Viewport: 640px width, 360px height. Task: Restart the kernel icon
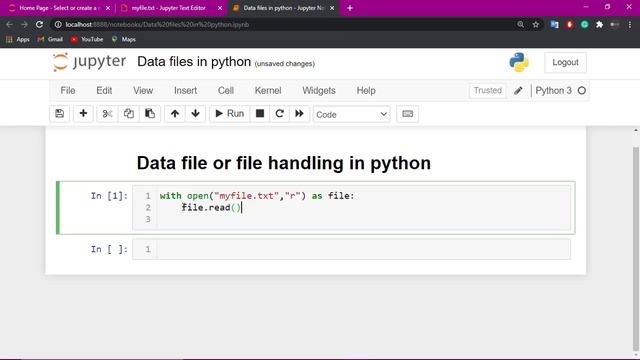[x=280, y=113]
